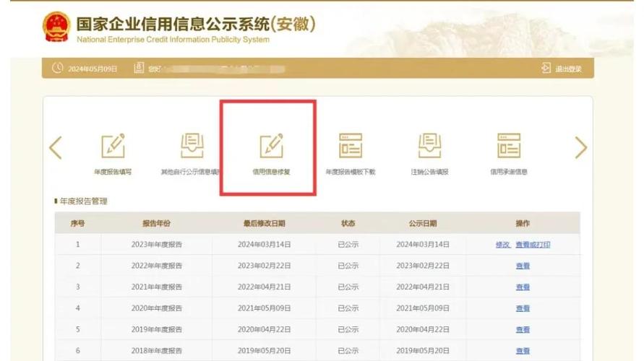Click the 2021年年度报告 cell
The height and width of the screenshot is (361, 644).
coord(156,287)
